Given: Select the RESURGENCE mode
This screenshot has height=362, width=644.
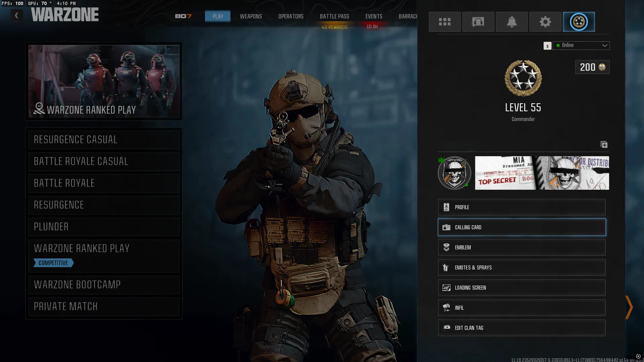Looking at the screenshot, I should [104, 205].
